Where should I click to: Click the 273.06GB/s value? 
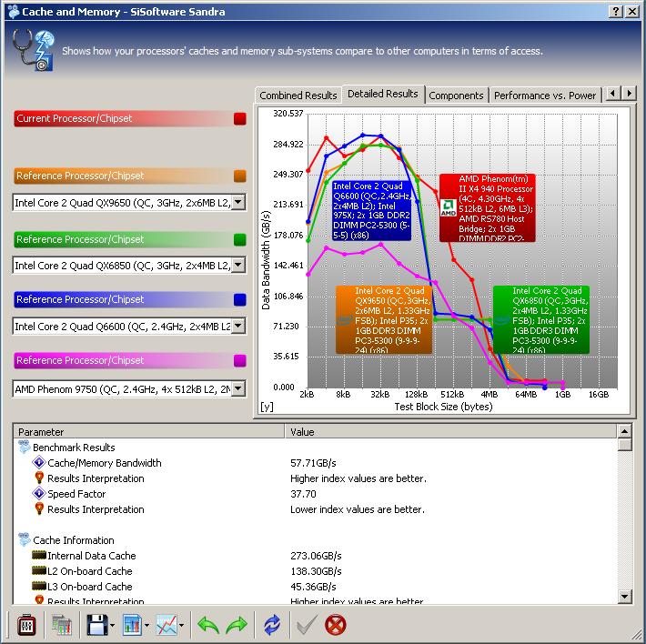(x=316, y=556)
